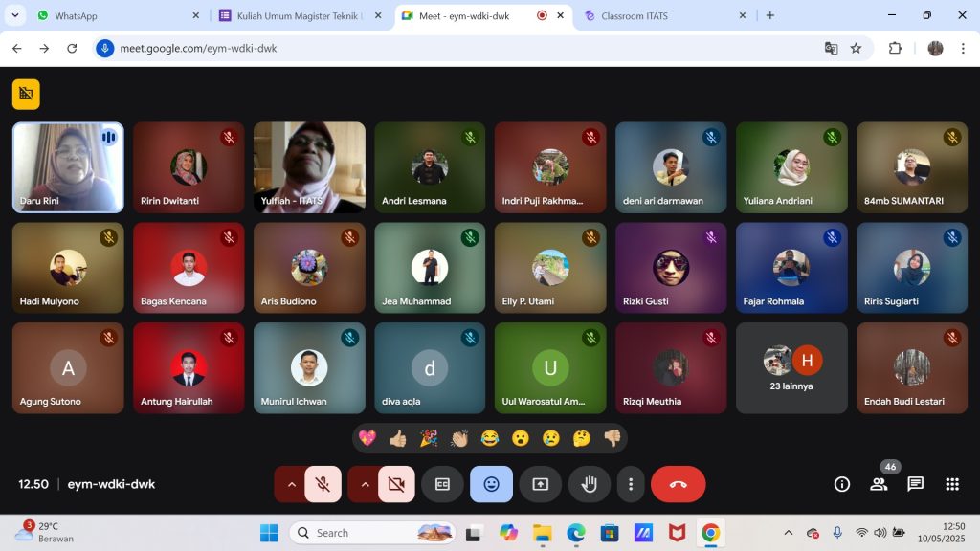The image size is (980, 551).
Task: Send laughing with tears reaction emoji
Action: point(490,438)
